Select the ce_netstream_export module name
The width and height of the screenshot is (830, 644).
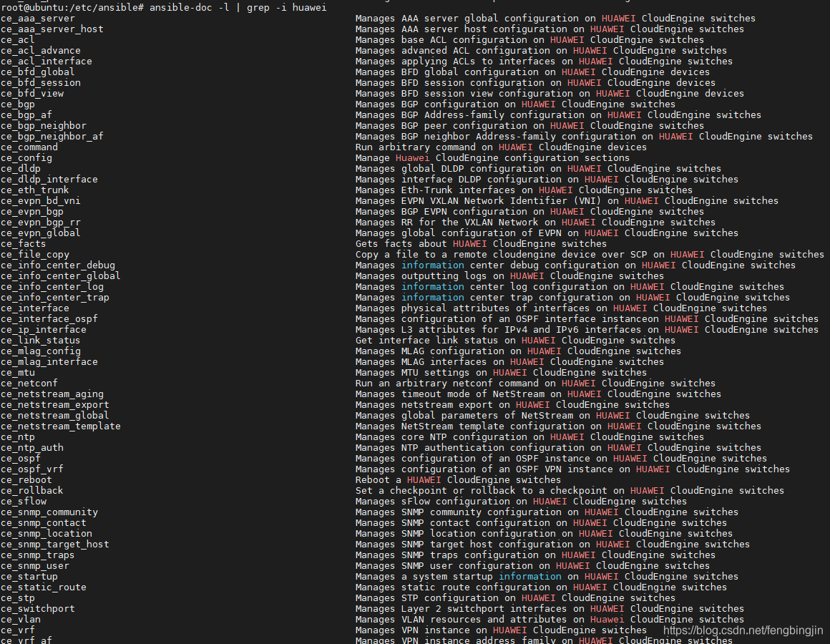tap(55, 405)
